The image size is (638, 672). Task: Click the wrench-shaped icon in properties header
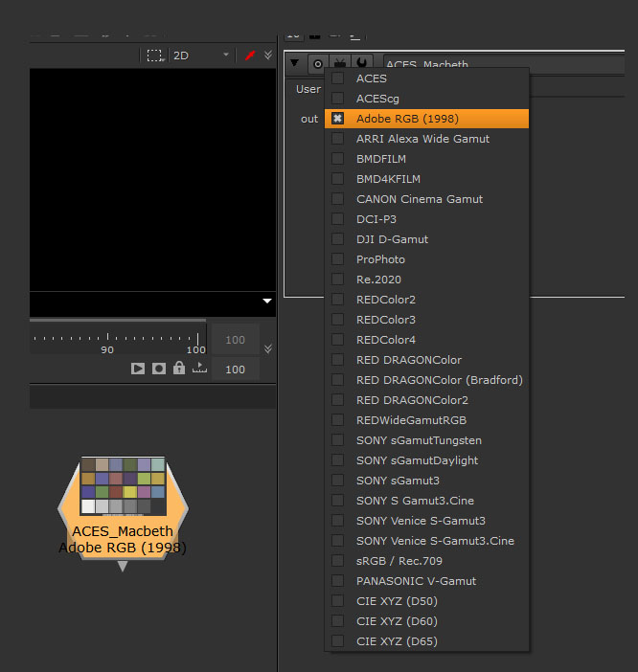(362, 64)
